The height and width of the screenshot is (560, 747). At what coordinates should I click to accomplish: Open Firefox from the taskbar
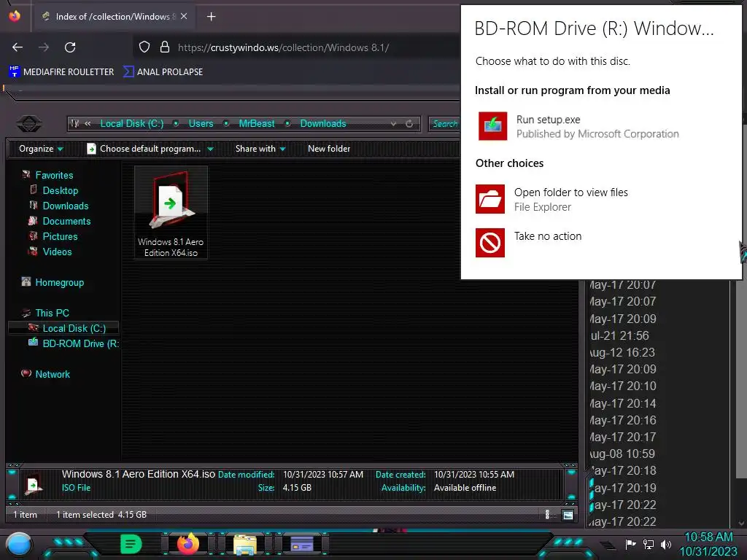point(187,544)
